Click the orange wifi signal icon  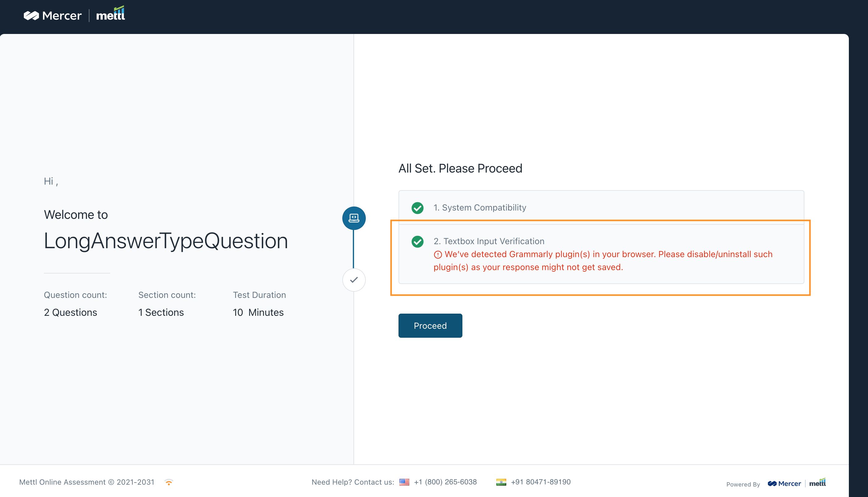(x=169, y=482)
